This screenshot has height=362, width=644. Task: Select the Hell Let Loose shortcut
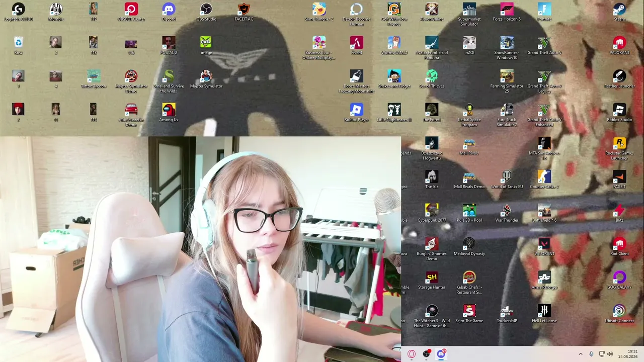pyautogui.click(x=544, y=314)
